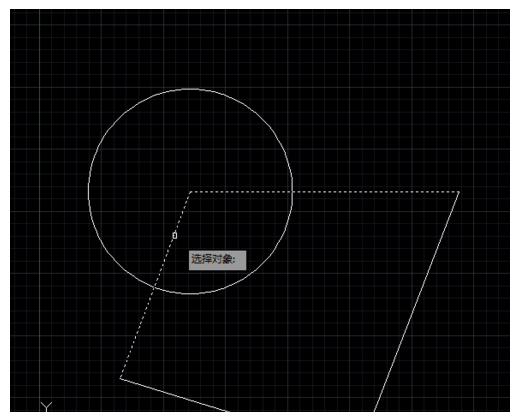Click the small pickbox cursor on dashed line
The image size is (517, 412).
tap(175, 236)
